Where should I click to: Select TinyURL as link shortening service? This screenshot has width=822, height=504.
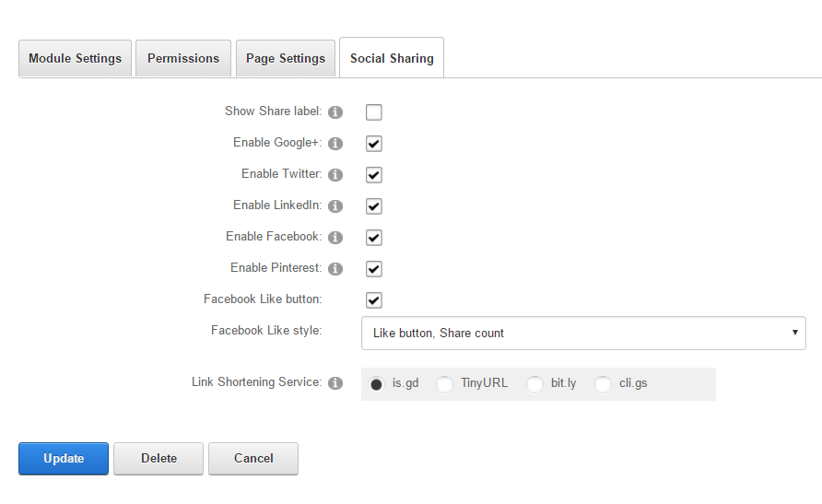pos(445,384)
